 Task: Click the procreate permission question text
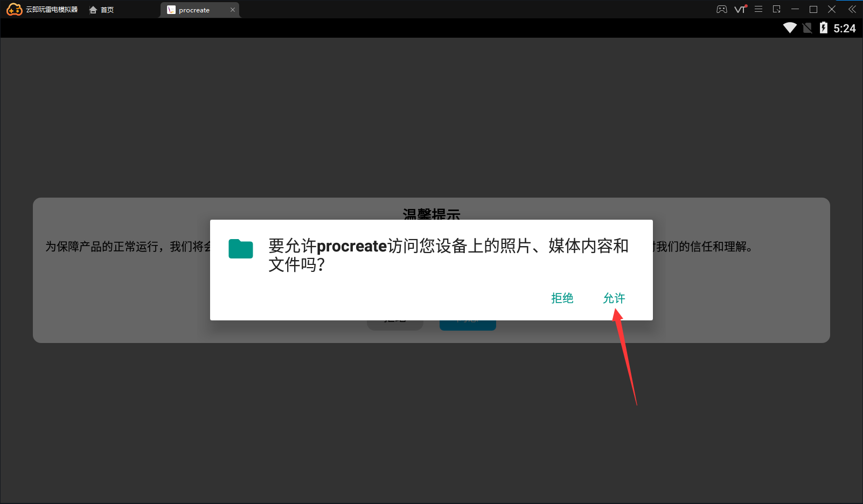tap(448, 255)
